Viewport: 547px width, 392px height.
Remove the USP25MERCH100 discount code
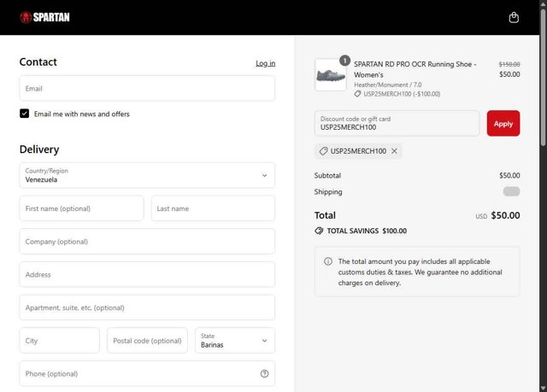(x=394, y=151)
